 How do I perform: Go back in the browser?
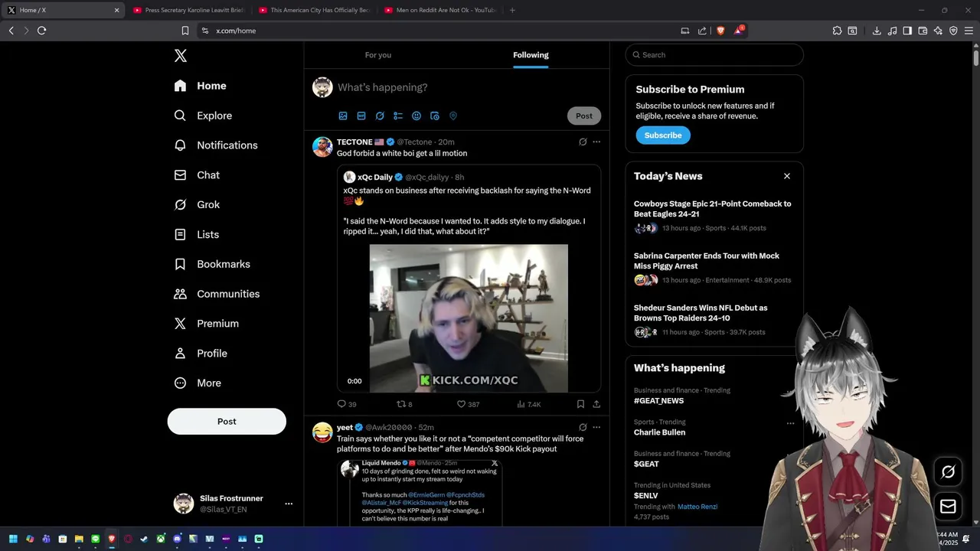11,31
